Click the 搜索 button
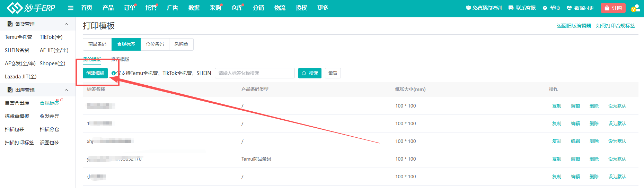Image resolution: width=644 pixels, height=188 pixels. [310, 73]
